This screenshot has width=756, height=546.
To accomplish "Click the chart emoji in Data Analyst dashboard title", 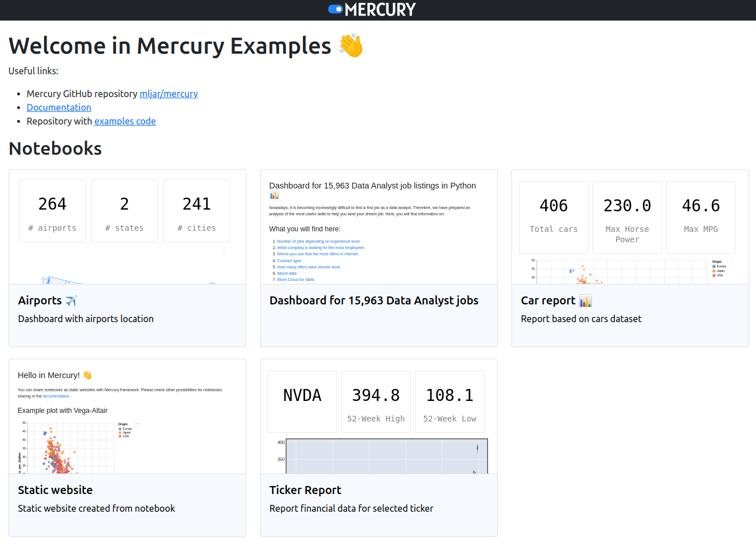I will click(274, 195).
